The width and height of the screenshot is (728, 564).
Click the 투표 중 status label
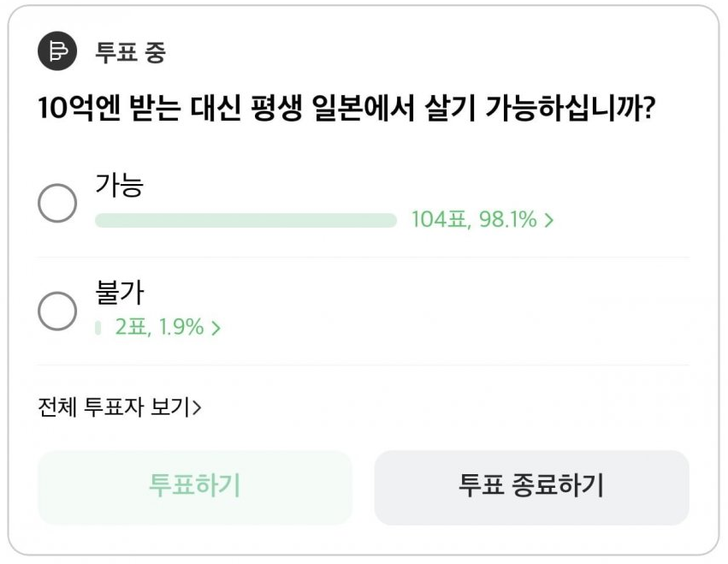pyautogui.click(x=130, y=53)
